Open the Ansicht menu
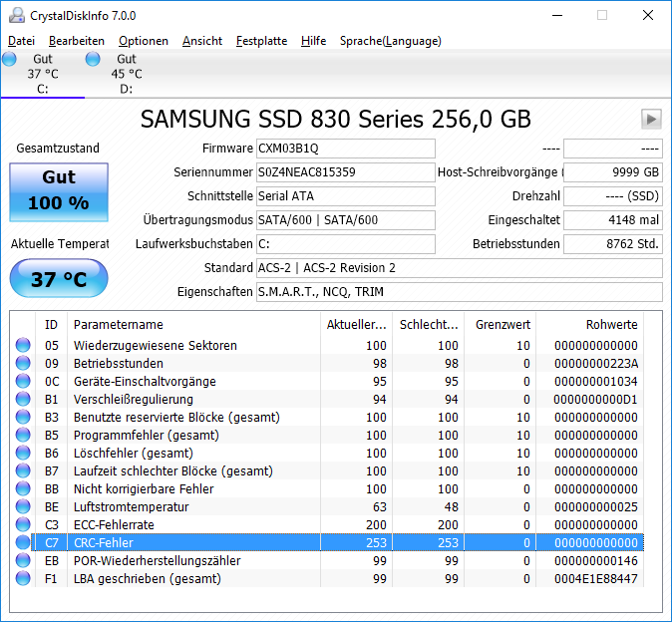This screenshot has height=622, width=672. (201, 41)
